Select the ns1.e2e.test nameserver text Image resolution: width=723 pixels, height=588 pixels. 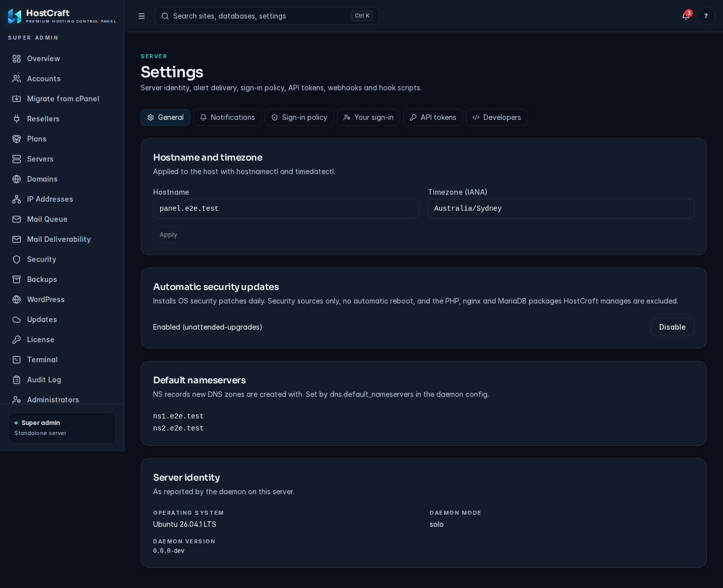178,416
